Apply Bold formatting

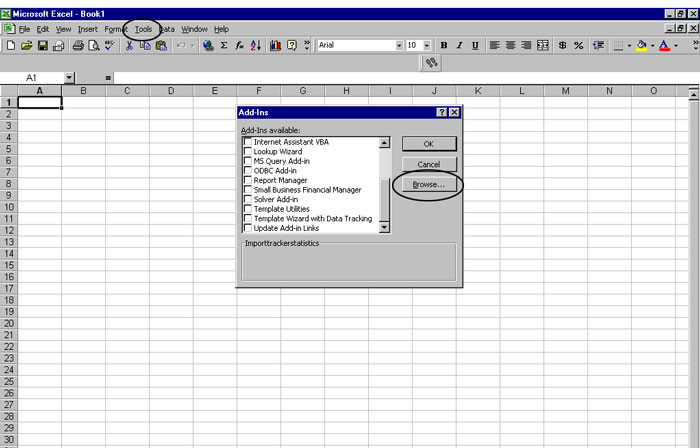click(x=444, y=45)
